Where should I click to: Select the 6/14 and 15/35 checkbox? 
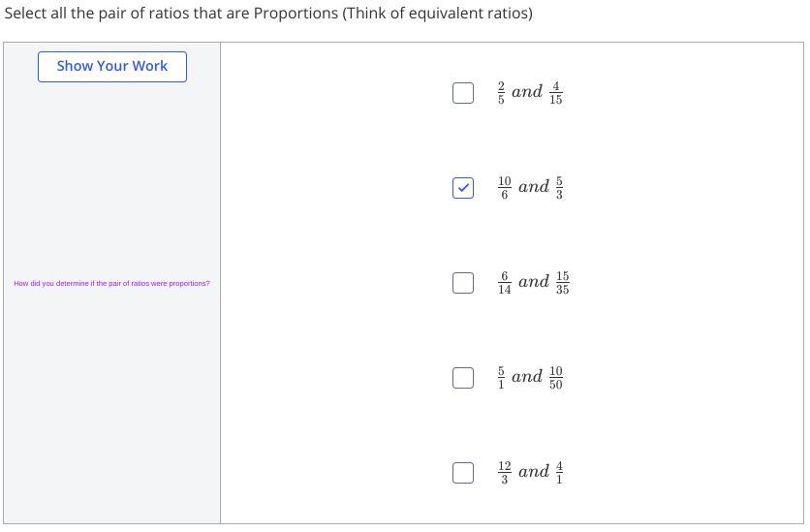[463, 283]
